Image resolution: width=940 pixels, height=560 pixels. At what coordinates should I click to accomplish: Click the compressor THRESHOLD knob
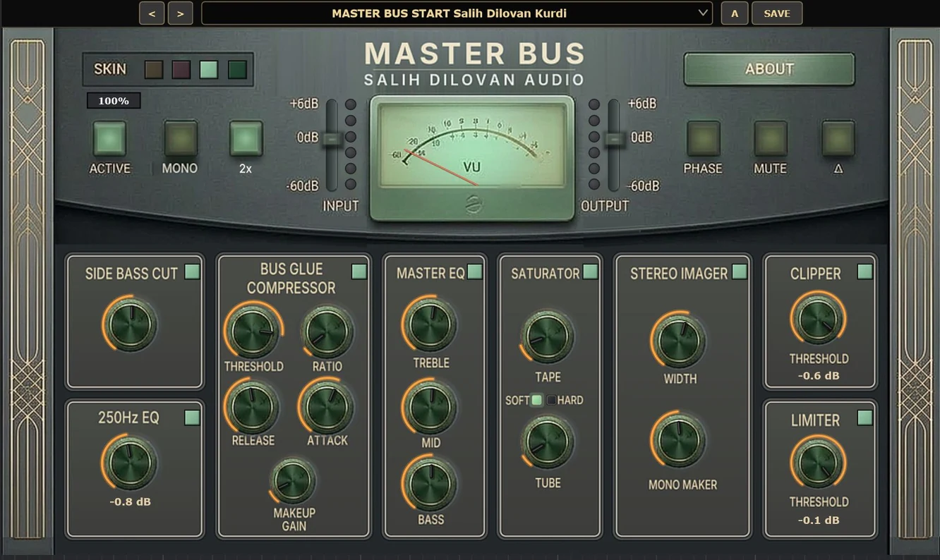coord(252,331)
